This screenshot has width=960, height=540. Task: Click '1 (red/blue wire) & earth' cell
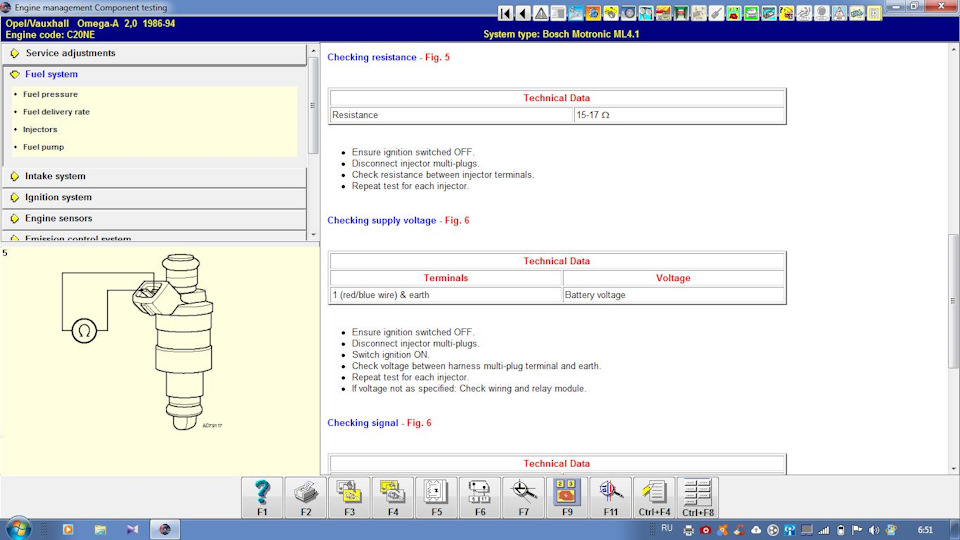446,295
